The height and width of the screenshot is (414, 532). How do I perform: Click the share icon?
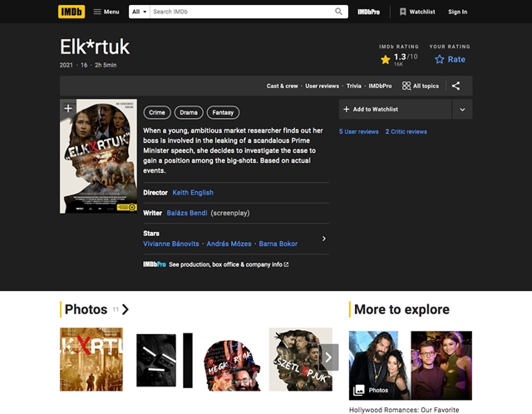[x=456, y=86]
